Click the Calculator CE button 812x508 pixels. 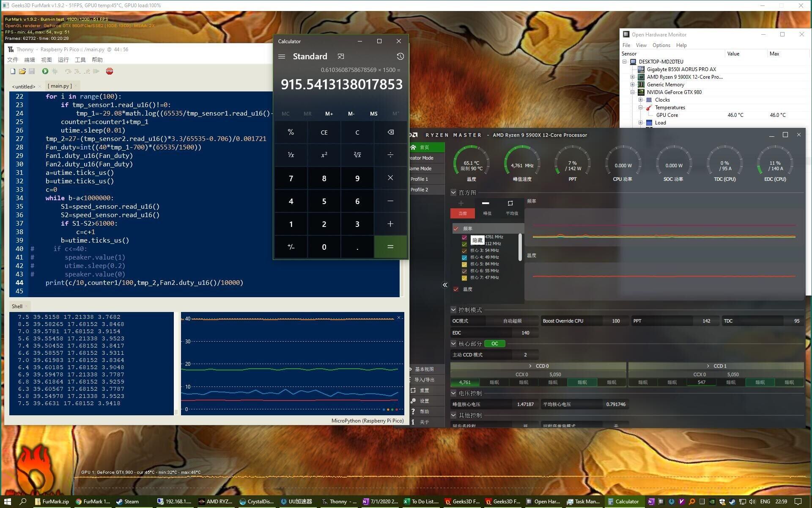click(324, 132)
